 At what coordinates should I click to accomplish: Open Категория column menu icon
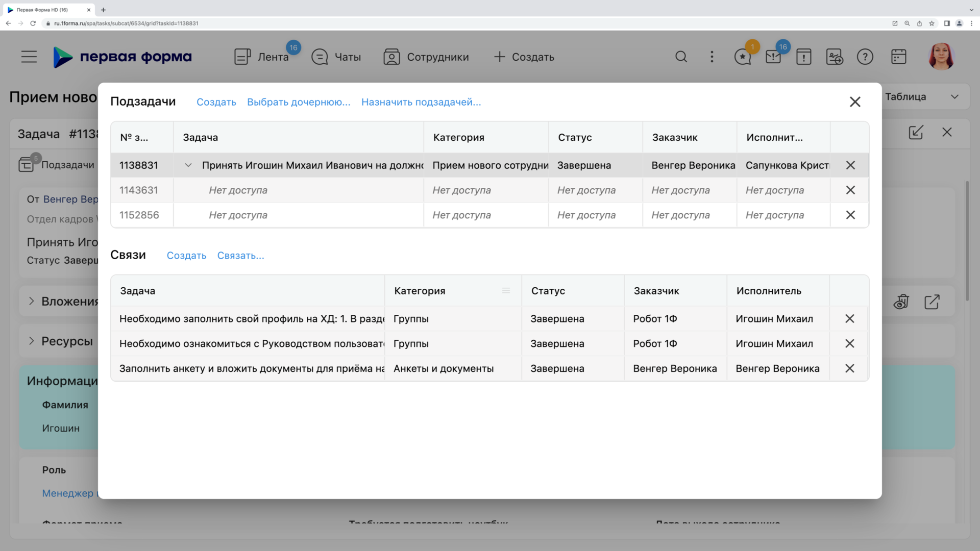[506, 291]
